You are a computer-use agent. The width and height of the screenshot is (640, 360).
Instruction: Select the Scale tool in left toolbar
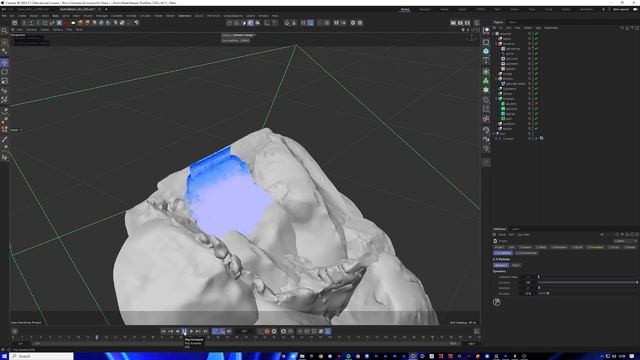coord(4,81)
